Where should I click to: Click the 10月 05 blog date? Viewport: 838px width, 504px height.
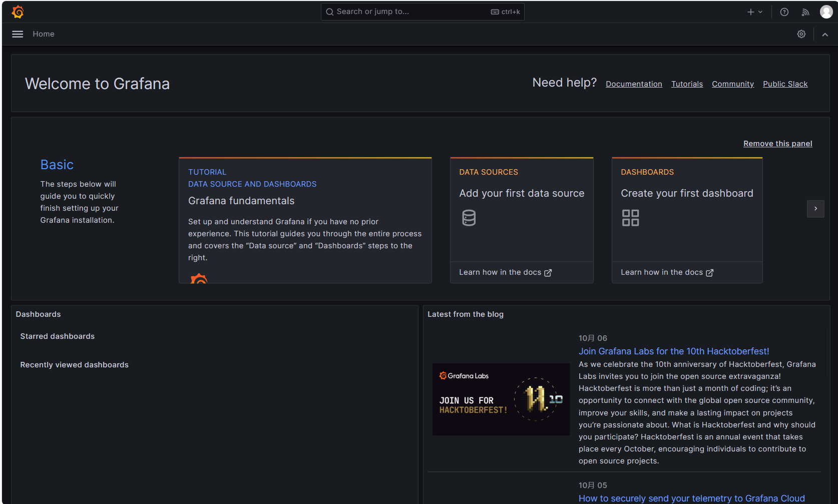pyautogui.click(x=593, y=485)
